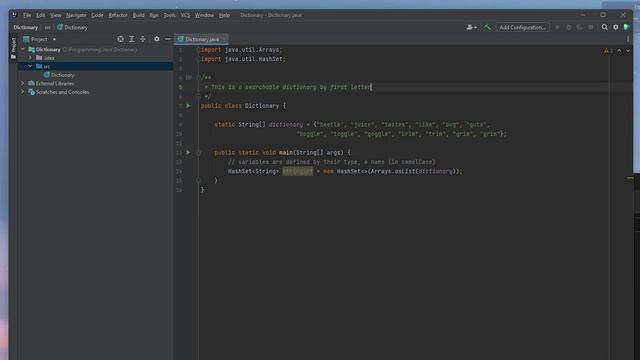Click the JetBrains Toolbox icon at toolbar end

pyautogui.click(x=627, y=27)
